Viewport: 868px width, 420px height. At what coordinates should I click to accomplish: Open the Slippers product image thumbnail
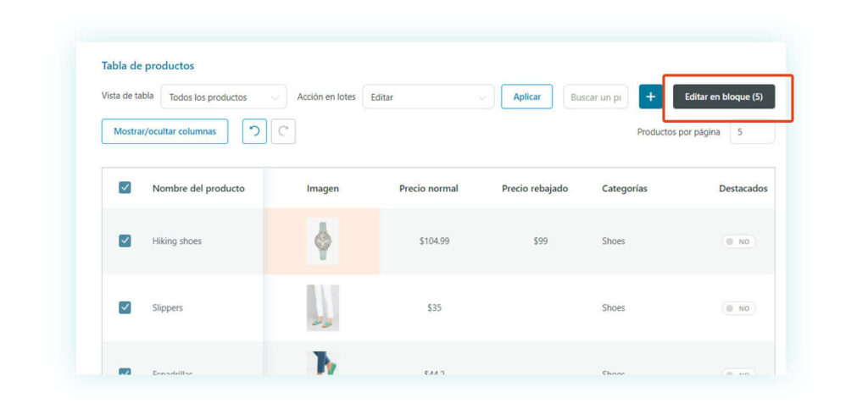click(x=323, y=308)
